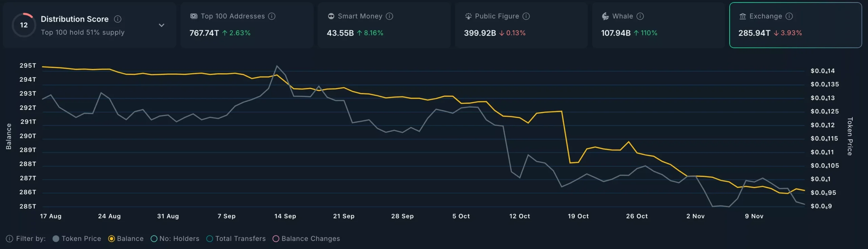
Task: Select the Exchange 285.94T card
Action: 795,25
